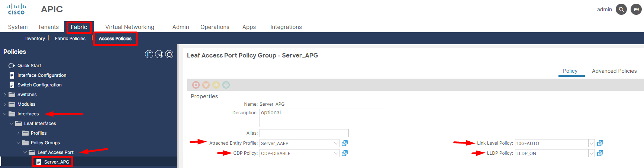Open the Operations menu
Screen dimensions: 644x168
pos(215,27)
